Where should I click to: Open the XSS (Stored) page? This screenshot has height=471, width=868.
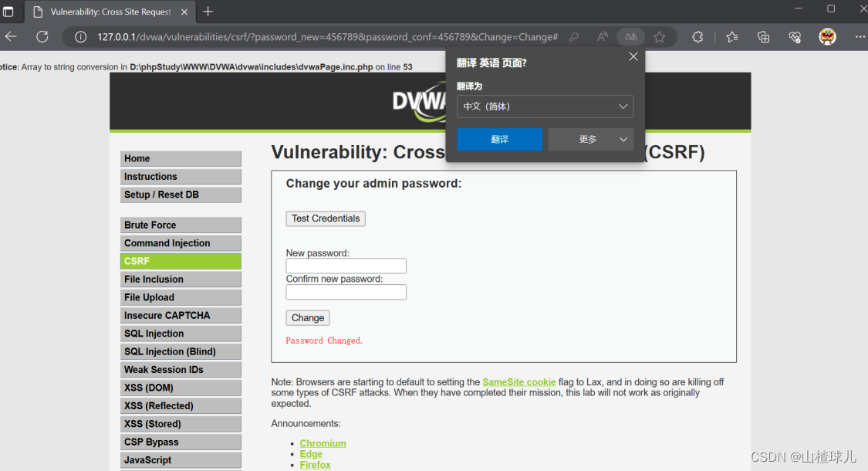[181, 424]
